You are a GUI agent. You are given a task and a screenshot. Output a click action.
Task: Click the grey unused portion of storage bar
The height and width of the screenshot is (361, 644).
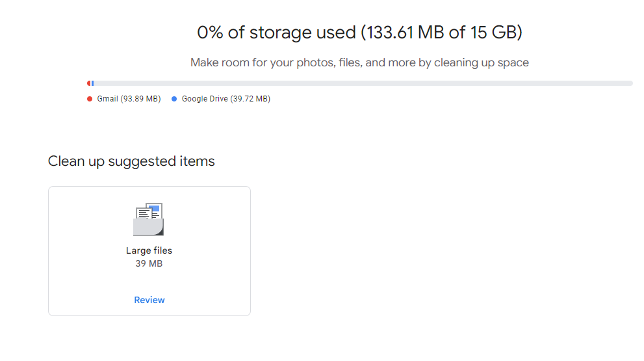click(x=364, y=83)
